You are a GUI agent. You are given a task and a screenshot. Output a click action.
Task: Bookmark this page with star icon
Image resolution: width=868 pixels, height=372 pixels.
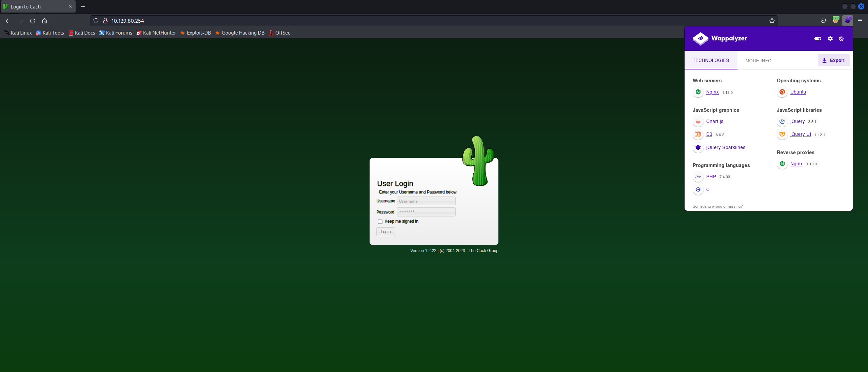pyautogui.click(x=772, y=21)
